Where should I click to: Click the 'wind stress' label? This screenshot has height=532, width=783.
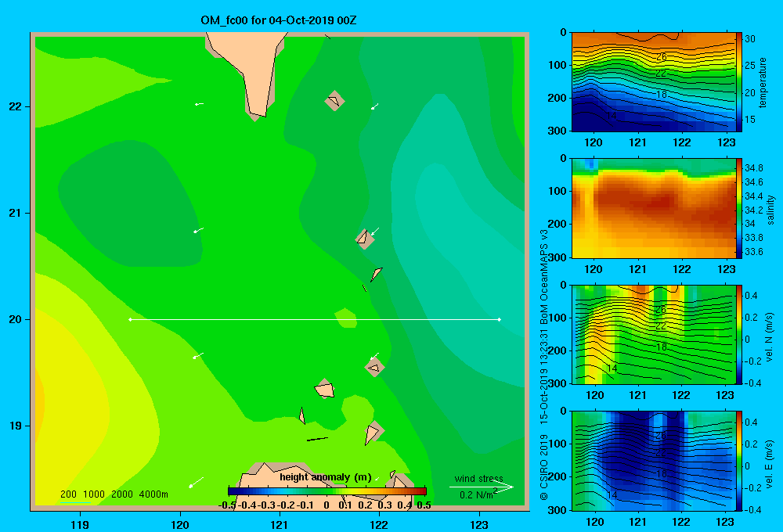479,479
